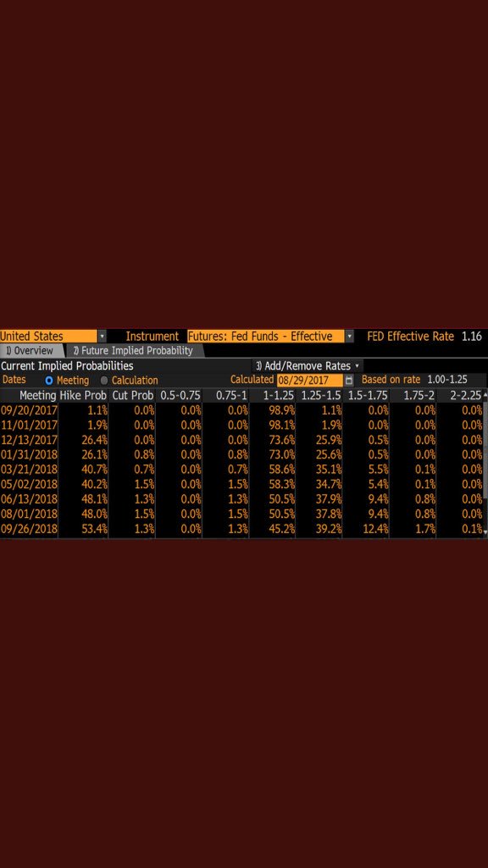Expand the Instrument futures dropdown arrow

coord(349,336)
